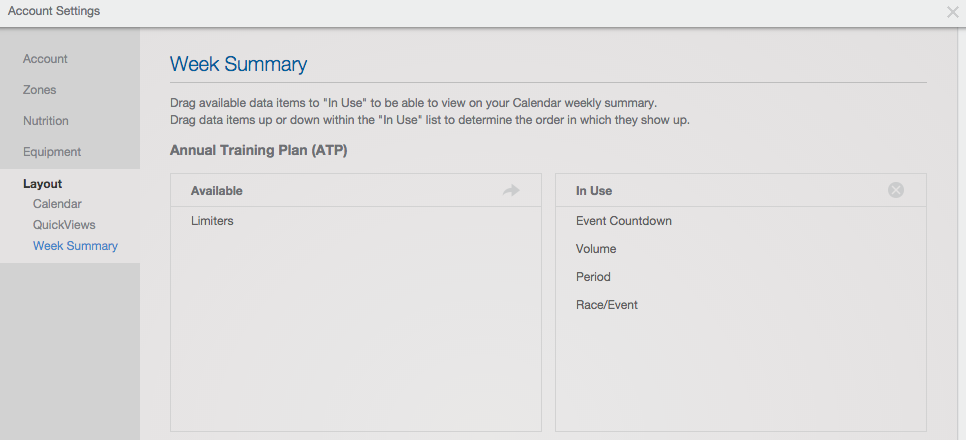Viewport: 966px width, 440px height.
Task: Select Equipment in the sidebar
Action: (52, 152)
